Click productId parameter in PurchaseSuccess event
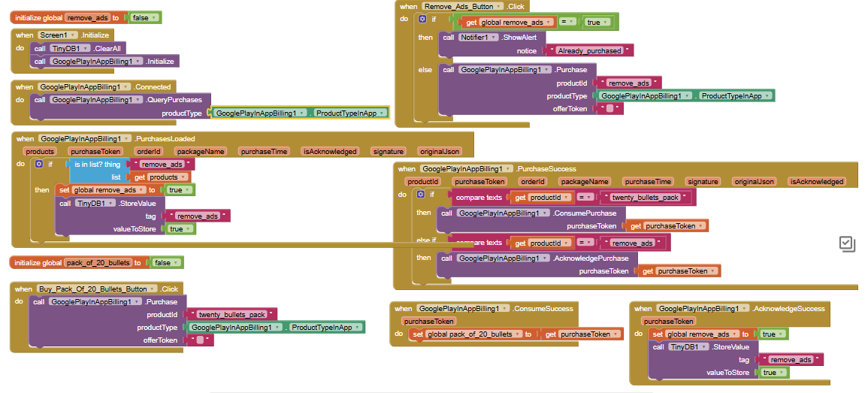This screenshot has height=393, width=868. tap(423, 182)
